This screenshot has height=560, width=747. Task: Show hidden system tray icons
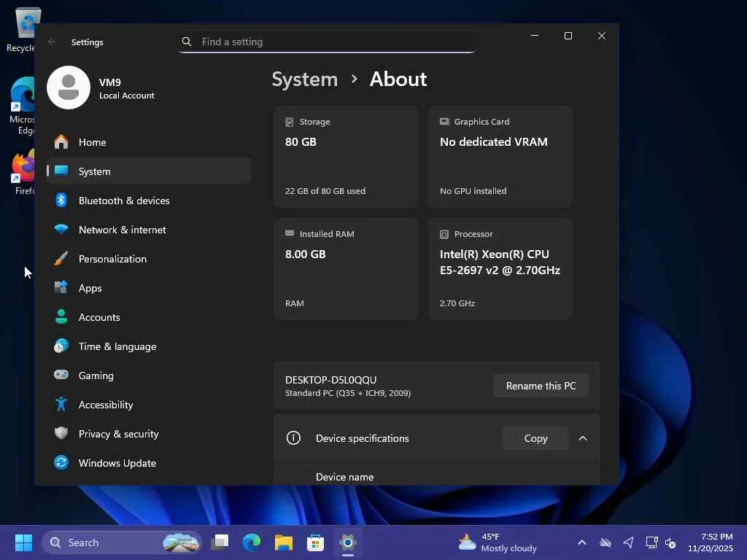581,542
